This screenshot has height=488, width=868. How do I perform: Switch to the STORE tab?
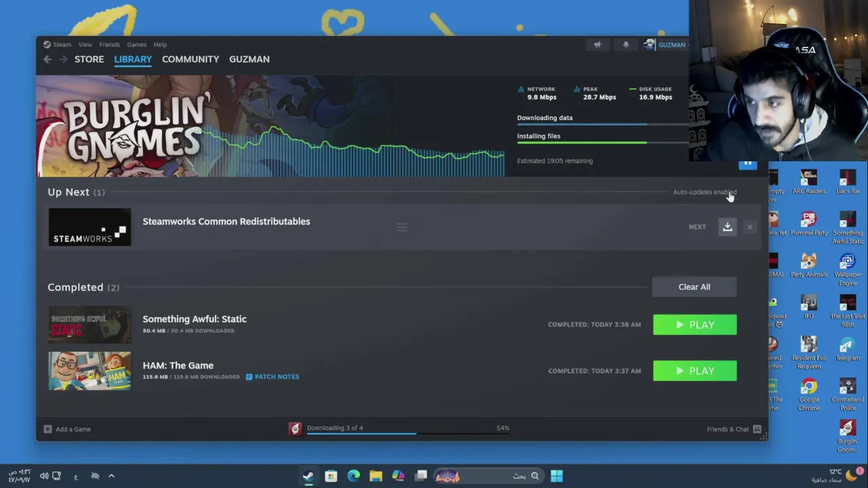coord(89,60)
